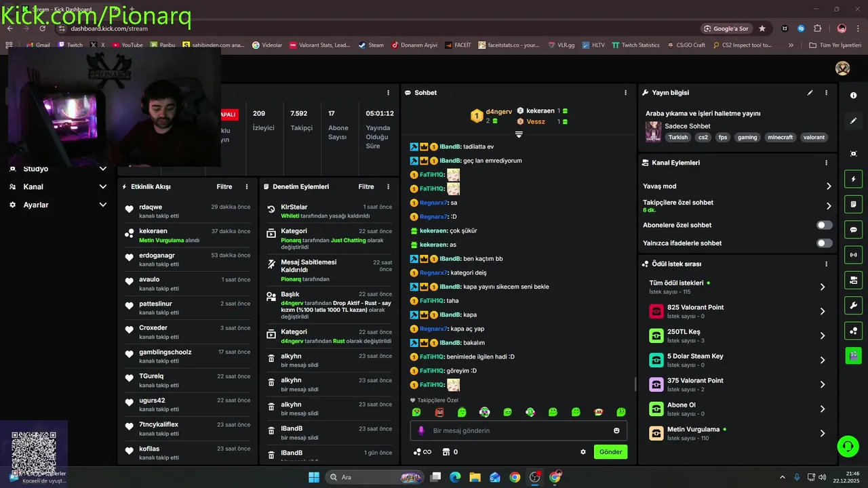Toggle Yalnızca ifadelerle sohbet switch
Viewport: 868px width, 488px height.
click(824, 243)
